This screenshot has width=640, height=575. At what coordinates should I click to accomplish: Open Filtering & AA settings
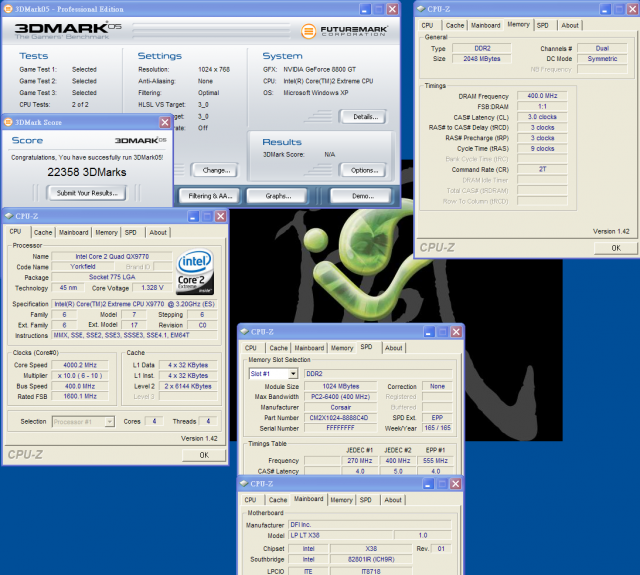pyautogui.click(x=210, y=196)
